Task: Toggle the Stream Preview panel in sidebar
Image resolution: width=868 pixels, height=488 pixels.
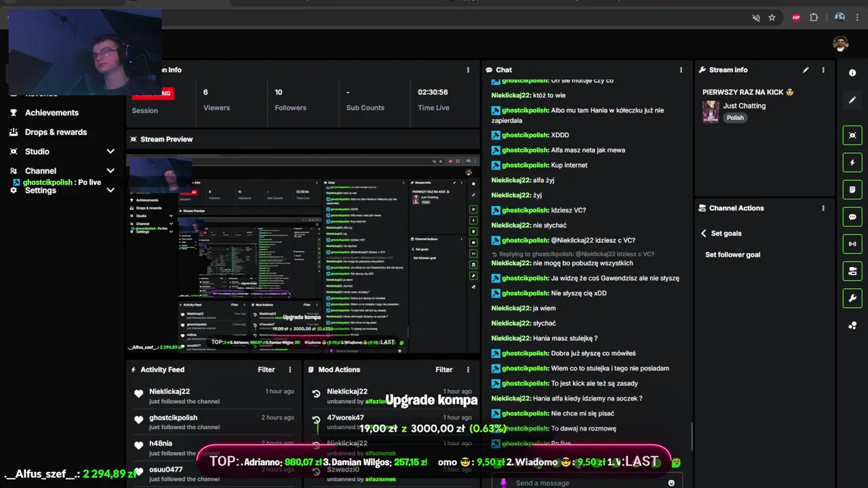Action: [x=852, y=136]
